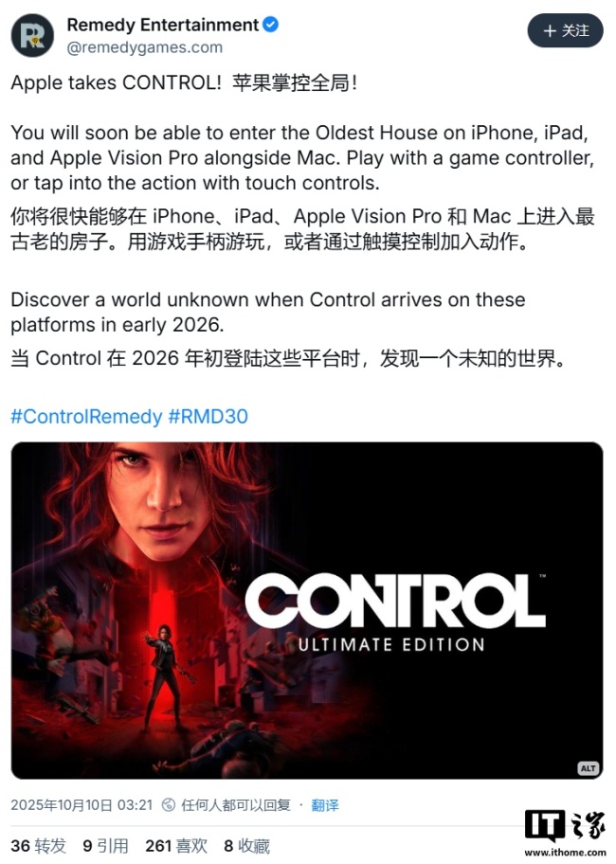
Task: Open the Remedy Entertainment profile avatar
Action: [32, 36]
